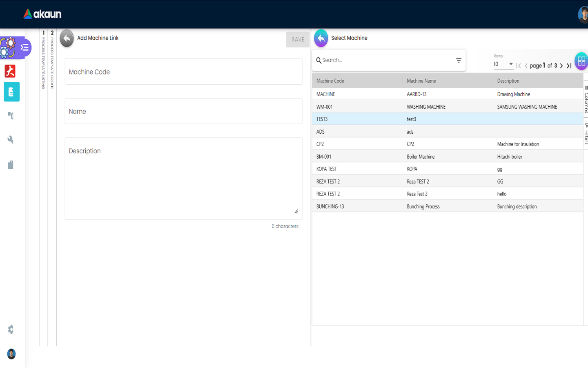Screen dimensions: 588x368
Task: Open the red PDF app icon
Action: [x=10, y=71]
